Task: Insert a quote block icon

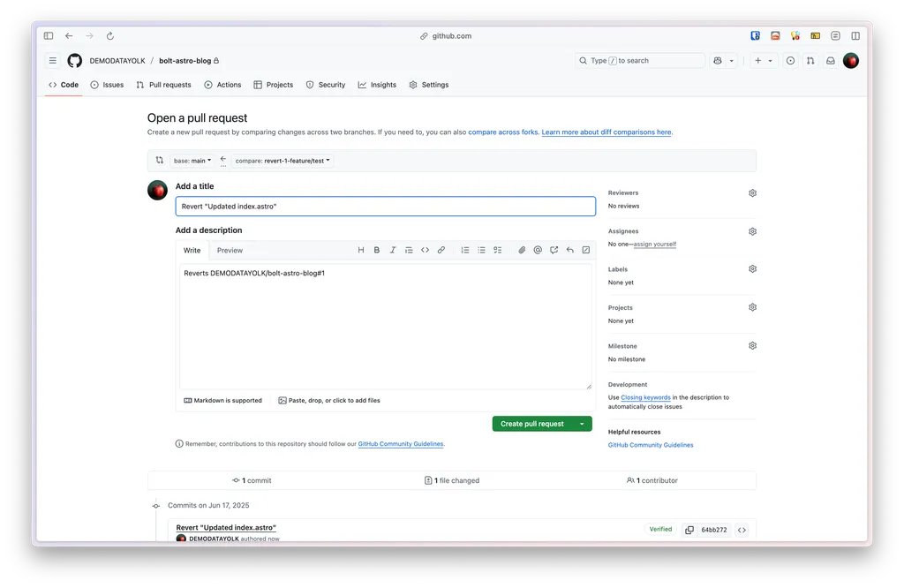Action: point(409,250)
